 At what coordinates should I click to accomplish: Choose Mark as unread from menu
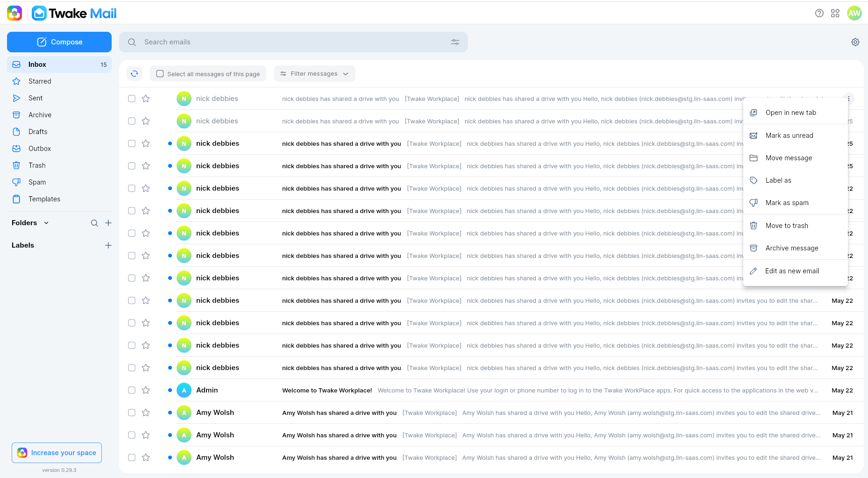point(796,136)
